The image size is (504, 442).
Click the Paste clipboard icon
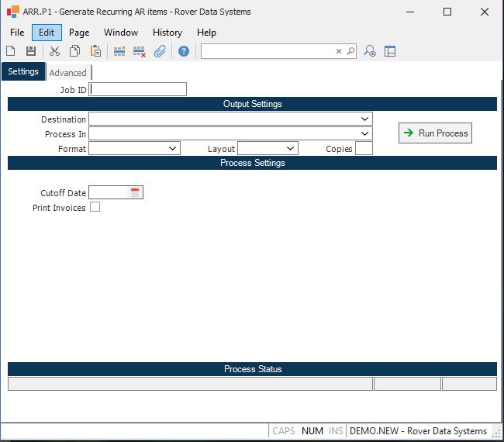(95, 51)
